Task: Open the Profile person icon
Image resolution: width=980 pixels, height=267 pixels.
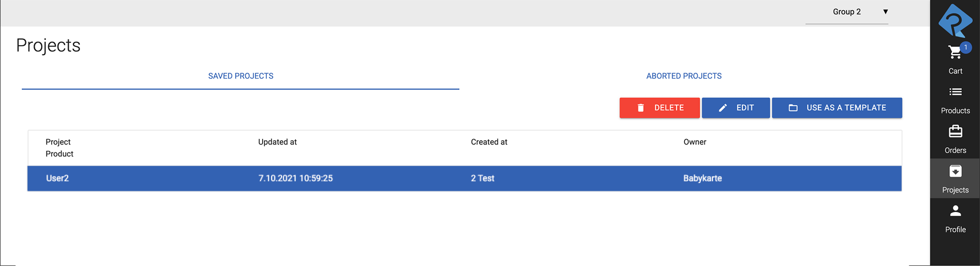Action: [955, 211]
